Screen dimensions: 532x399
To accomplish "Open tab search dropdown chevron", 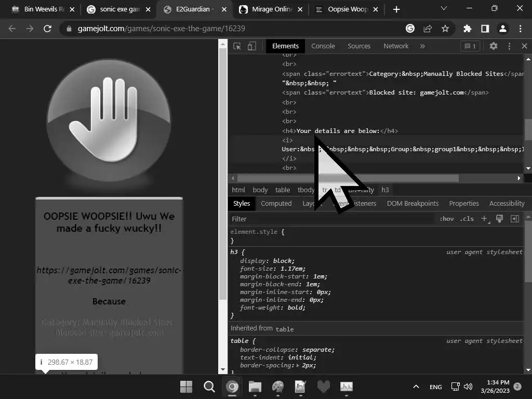I will pyautogui.click(x=444, y=8).
